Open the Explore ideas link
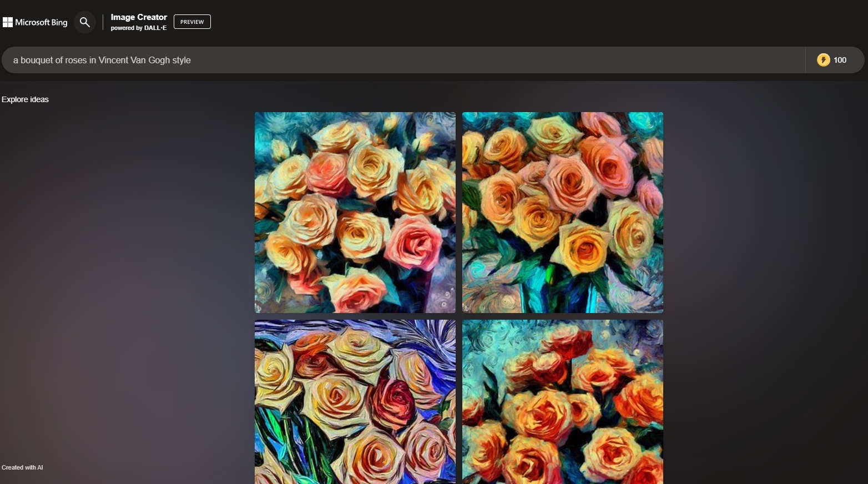This screenshot has width=868, height=484. tap(25, 99)
